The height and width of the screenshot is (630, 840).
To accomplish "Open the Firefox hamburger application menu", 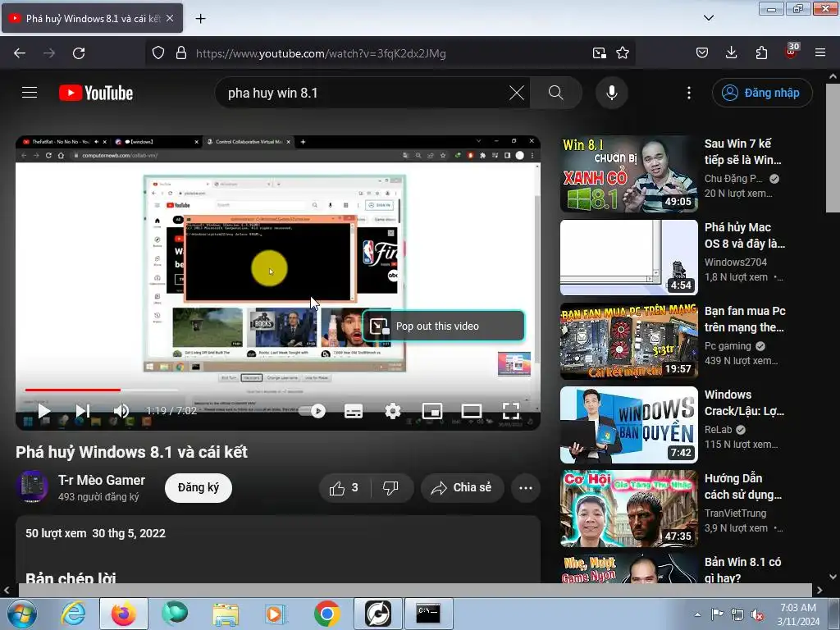I will point(819,53).
